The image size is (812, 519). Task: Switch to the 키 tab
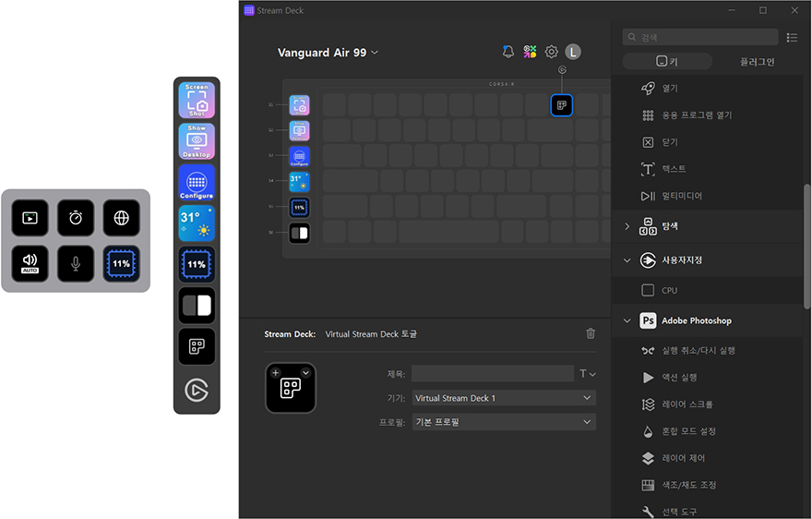(667, 61)
